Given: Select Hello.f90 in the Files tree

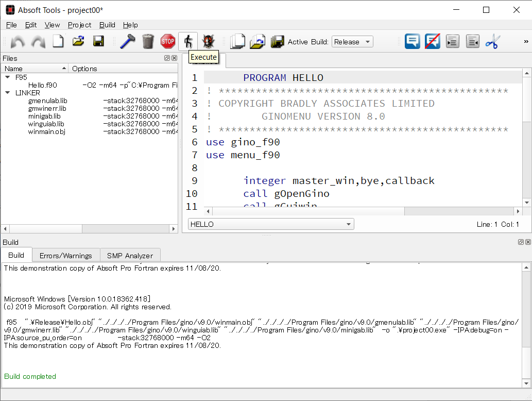Looking at the screenshot, I should click(x=42, y=85).
